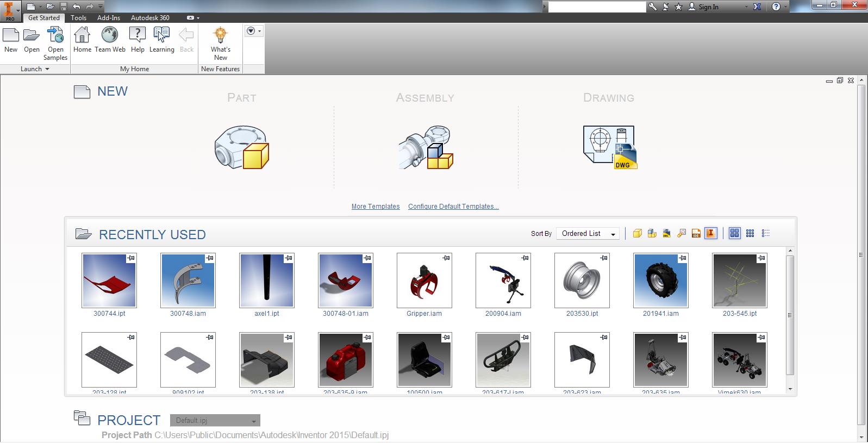This screenshot has height=443, width=868.
Task: Click the Help question mark in title bar
Action: click(776, 7)
